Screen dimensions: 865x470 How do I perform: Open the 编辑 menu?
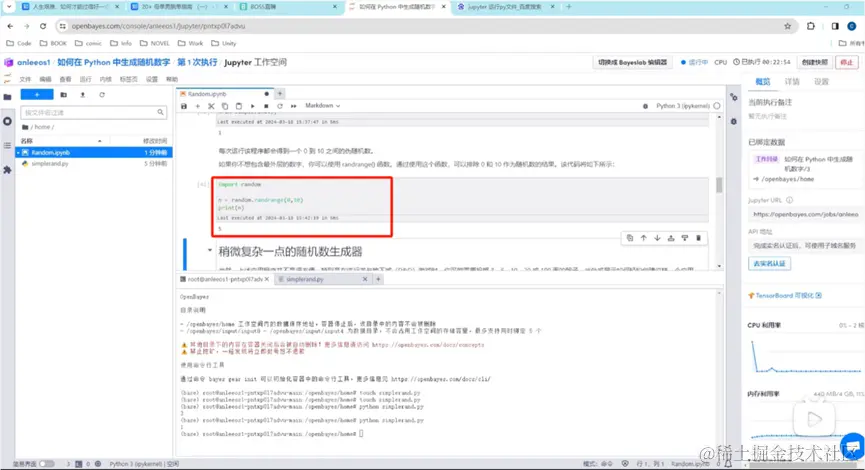point(45,79)
